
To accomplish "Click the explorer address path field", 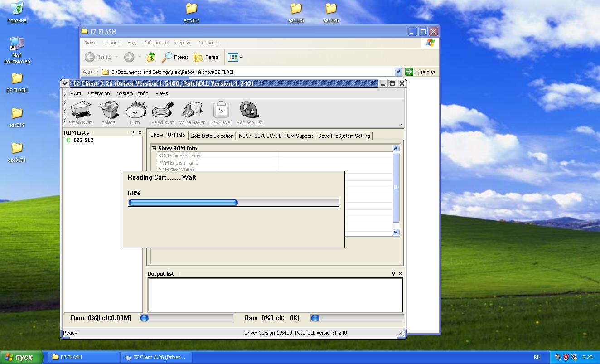I will [x=247, y=72].
